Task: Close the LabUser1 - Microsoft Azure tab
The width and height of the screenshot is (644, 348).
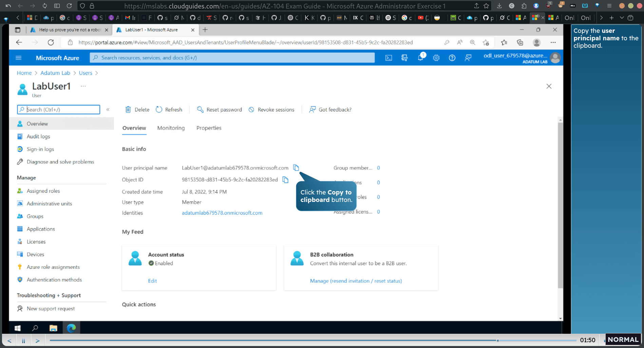Action: click(193, 30)
